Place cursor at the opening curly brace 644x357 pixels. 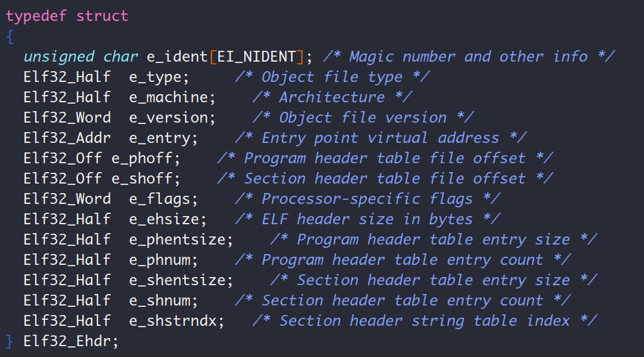click(x=10, y=37)
